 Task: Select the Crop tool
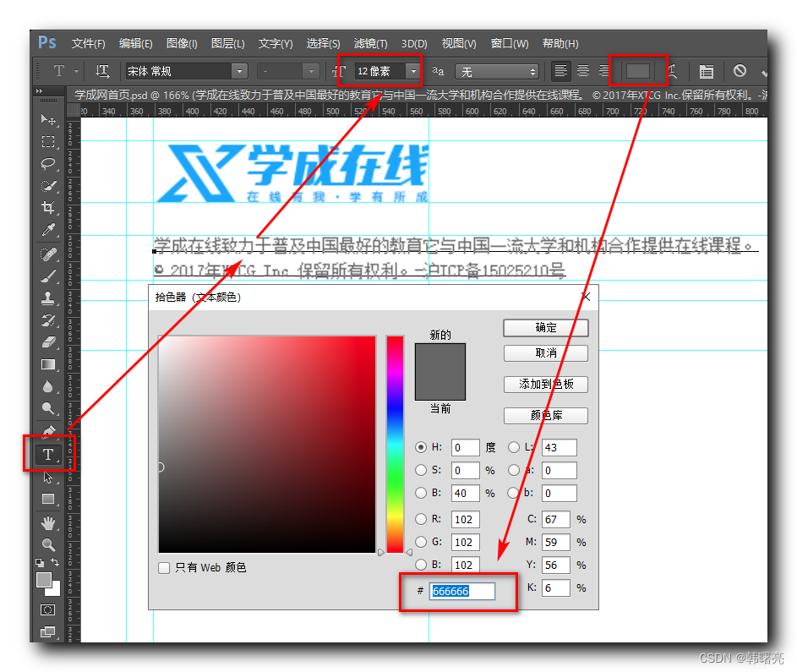point(48,207)
